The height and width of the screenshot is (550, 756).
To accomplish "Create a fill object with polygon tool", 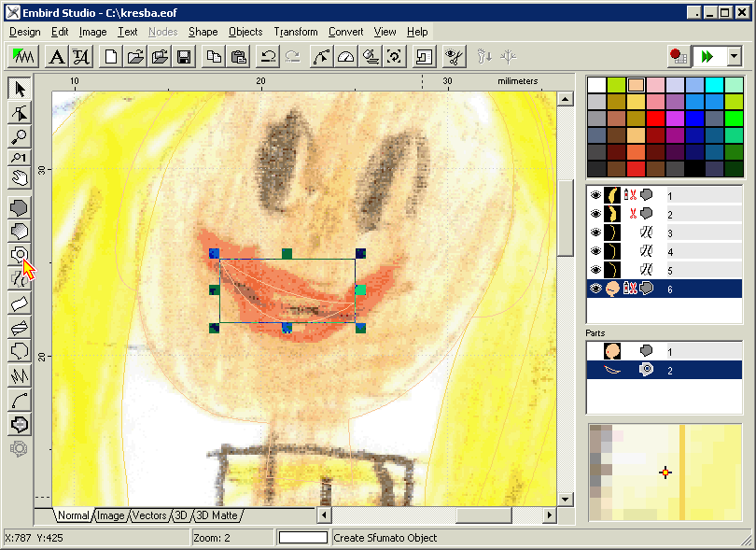I will 20,208.
